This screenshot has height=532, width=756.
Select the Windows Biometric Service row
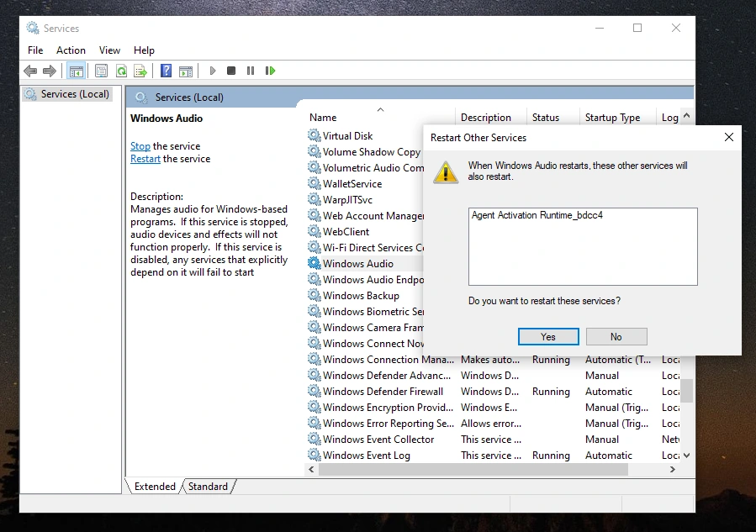pos(365,311)
